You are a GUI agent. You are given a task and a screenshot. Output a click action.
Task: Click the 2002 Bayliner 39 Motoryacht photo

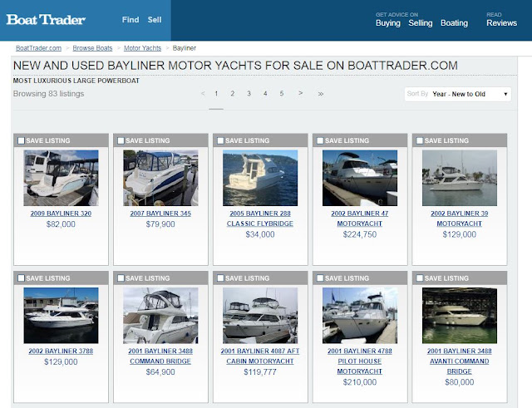click(460, 178)
